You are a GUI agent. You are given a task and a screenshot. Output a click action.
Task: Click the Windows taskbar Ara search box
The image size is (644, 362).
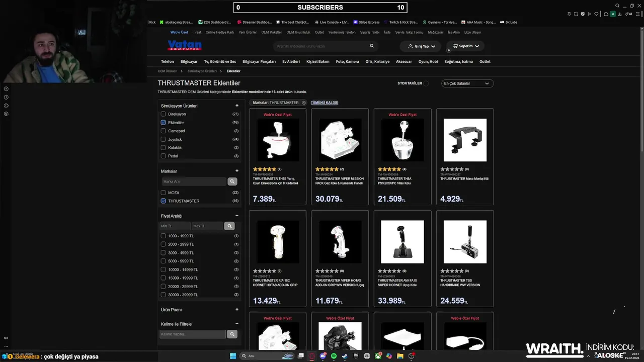click(x=267, y=356)
